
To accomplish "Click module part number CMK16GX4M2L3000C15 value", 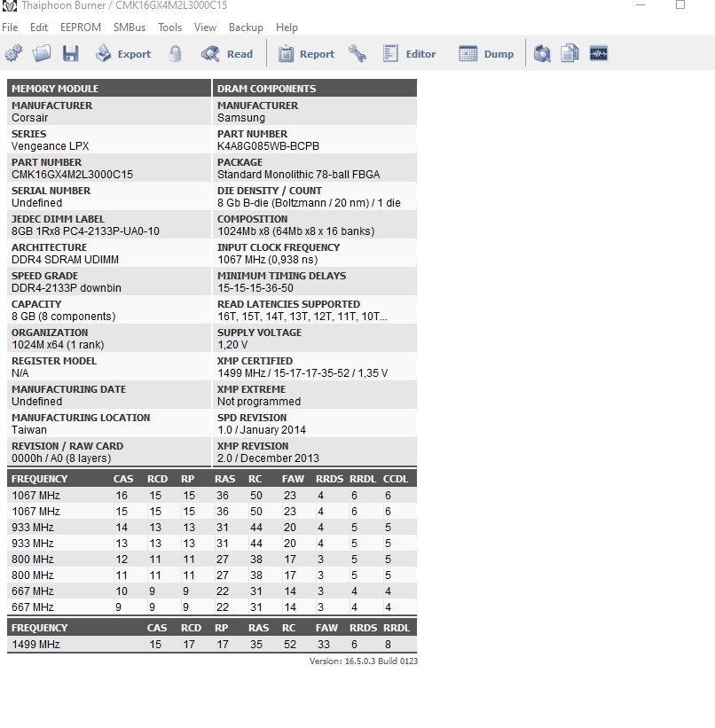I will click(x=72, y=175).
